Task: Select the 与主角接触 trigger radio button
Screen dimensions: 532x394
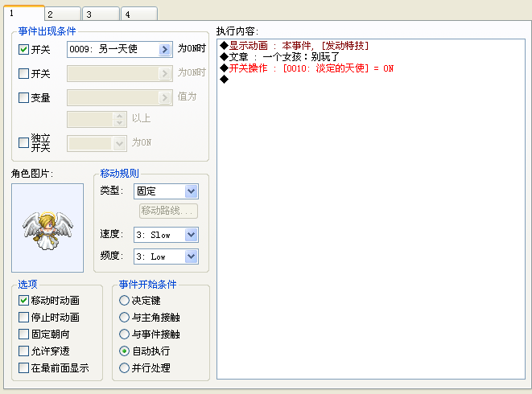Action: (x=124, y=317)
